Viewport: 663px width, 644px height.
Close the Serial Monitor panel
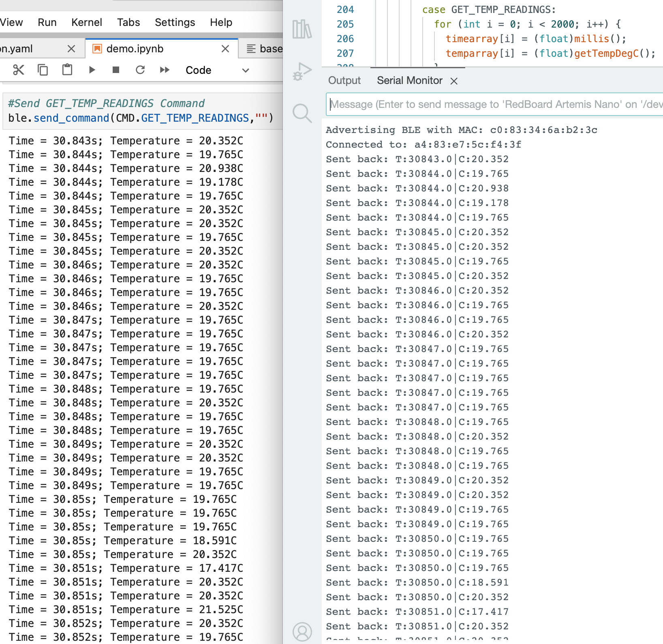pyautogui.click(x=454, y=81)
